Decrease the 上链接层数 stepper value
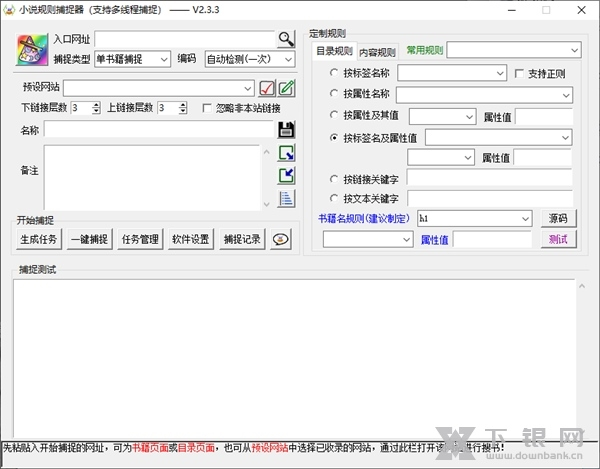The height and width of the screenshot is (469, 600). pyautogui.click(x=183, y=111)
